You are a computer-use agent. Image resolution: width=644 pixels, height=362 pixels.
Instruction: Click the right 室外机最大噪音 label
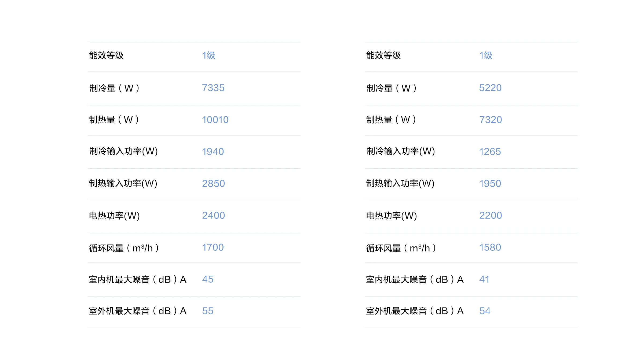click(415, 311)
